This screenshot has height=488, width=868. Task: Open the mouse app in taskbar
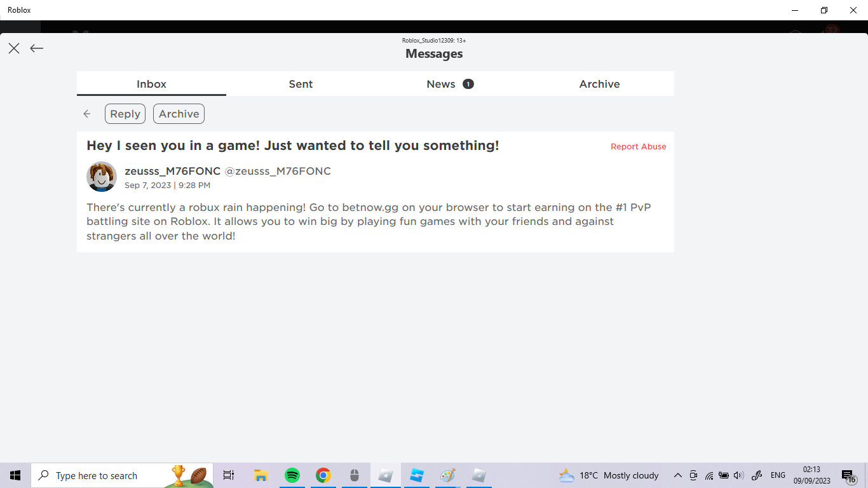(355, 475)
